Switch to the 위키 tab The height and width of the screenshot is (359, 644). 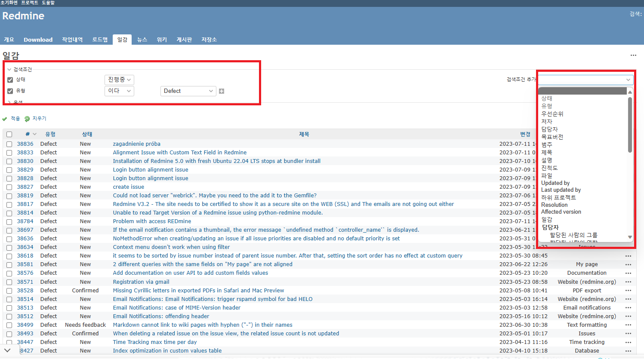point(162,40)
